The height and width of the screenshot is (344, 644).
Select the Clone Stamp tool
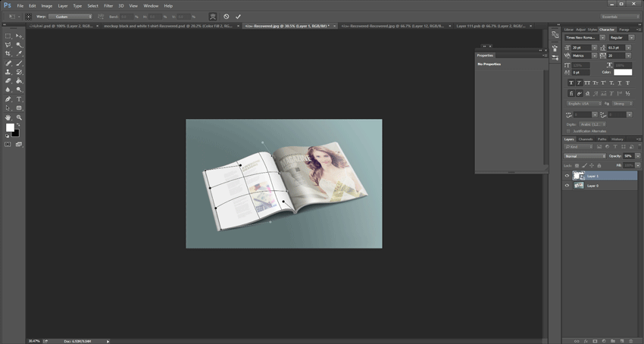click(x=8, y=72)
